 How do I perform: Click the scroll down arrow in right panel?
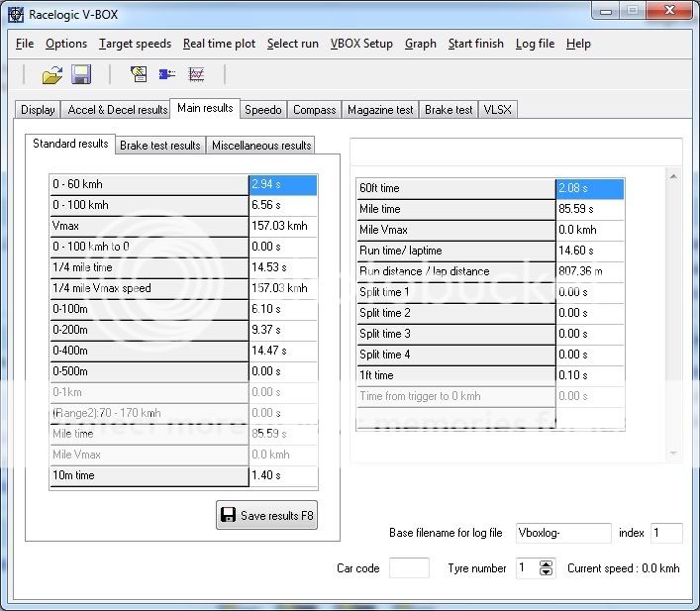tap(673, 454)
